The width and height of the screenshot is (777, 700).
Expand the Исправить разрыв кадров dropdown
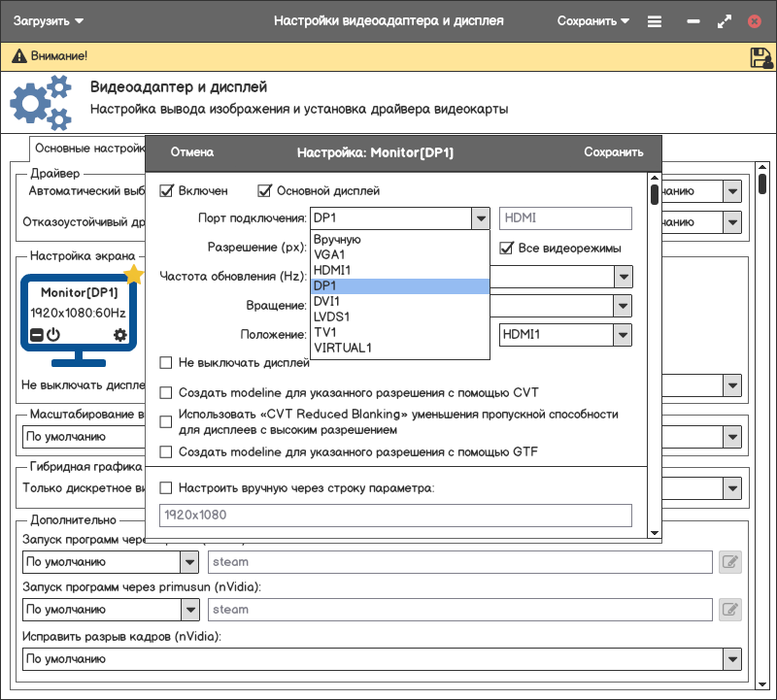click(732, 659)
